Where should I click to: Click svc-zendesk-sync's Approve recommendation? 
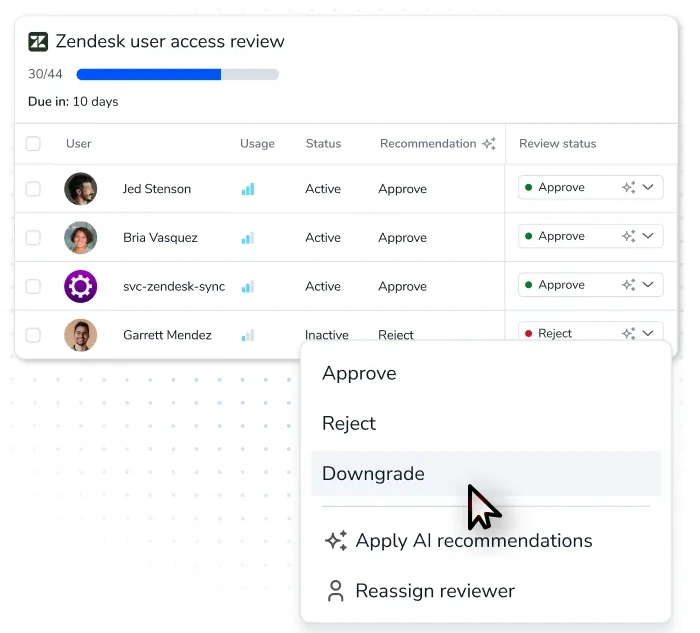(x=402, y=286)
